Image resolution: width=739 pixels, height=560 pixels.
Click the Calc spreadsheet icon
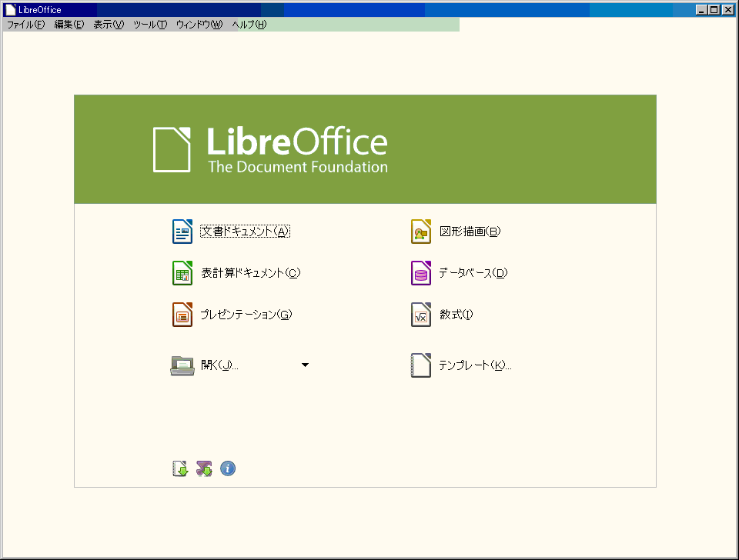click(182, 273)
